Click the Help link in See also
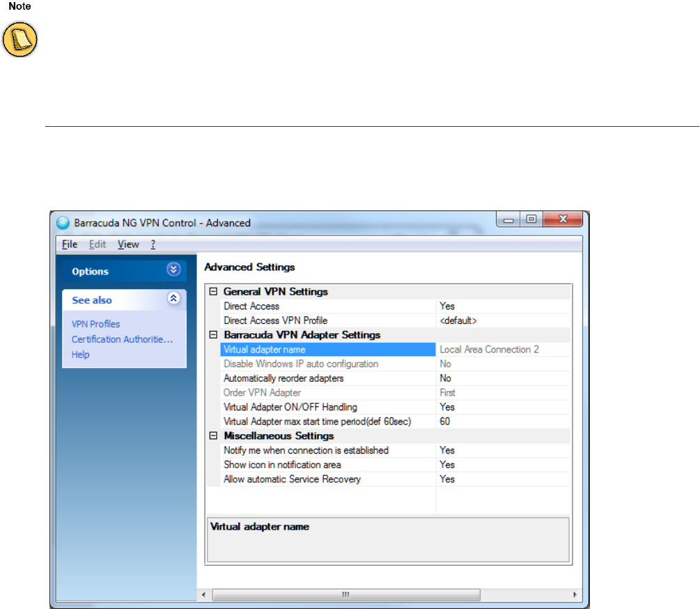Image resolution: width=700 pixels, height=609 pixels. 80,355
